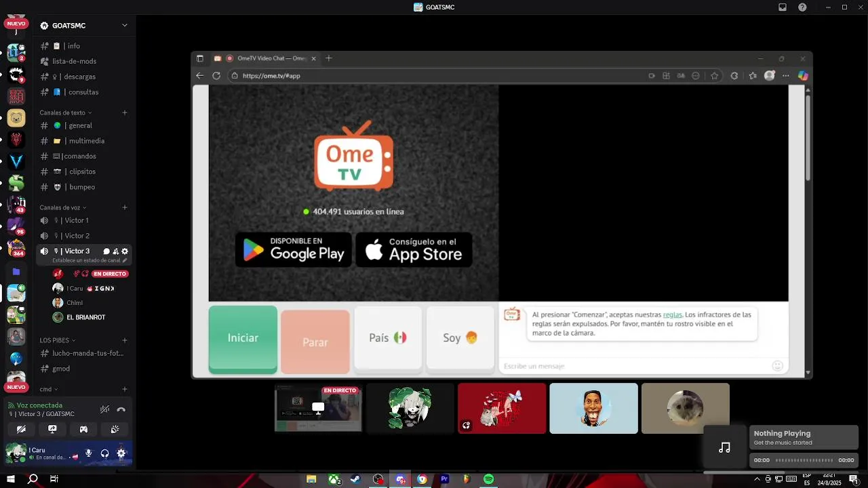Disconnect from voice with the hang-up icon
This screenshot has width=868, height=488.
(x=121, y=409)
